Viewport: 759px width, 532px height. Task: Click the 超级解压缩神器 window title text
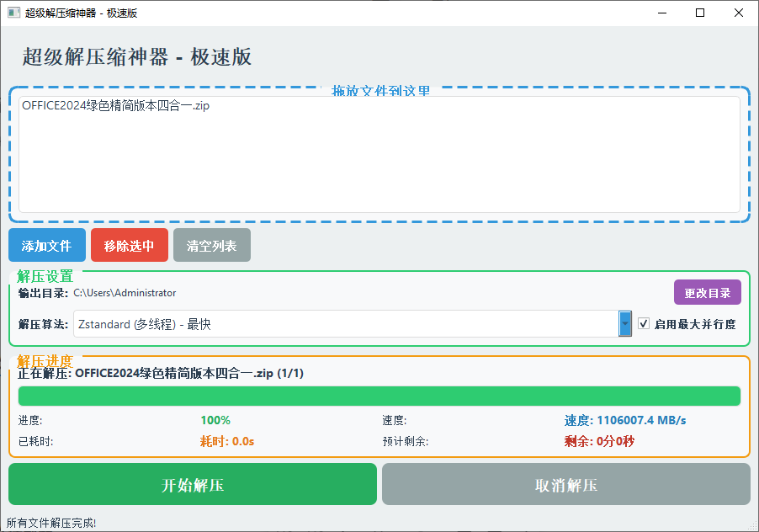point(82,13)
